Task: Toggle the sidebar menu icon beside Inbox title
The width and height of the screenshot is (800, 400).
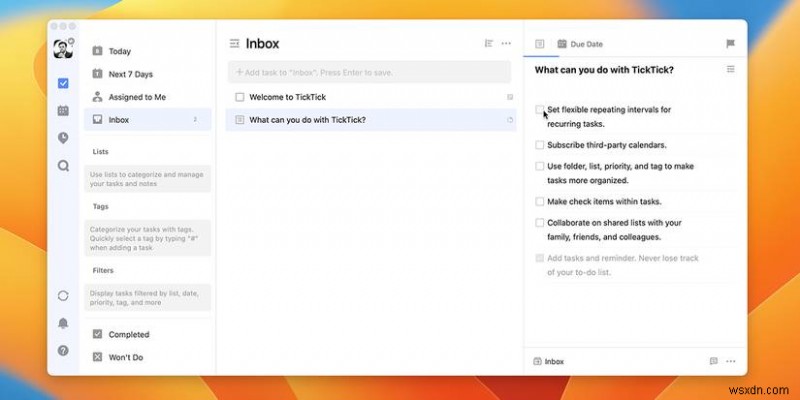Action: tap(235, 44)
